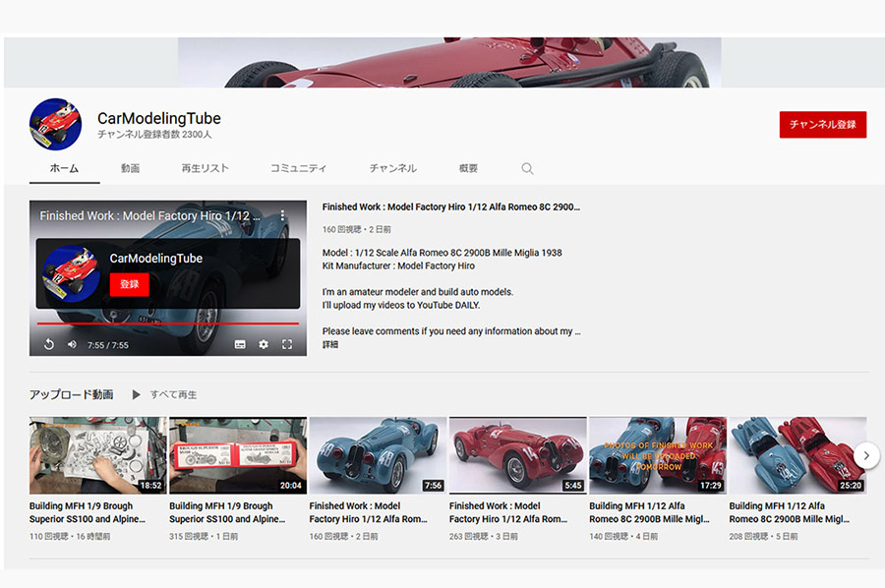885x588 pixels.
Task: Open the three-dot menu on featured video
Action: click(282, 215)
